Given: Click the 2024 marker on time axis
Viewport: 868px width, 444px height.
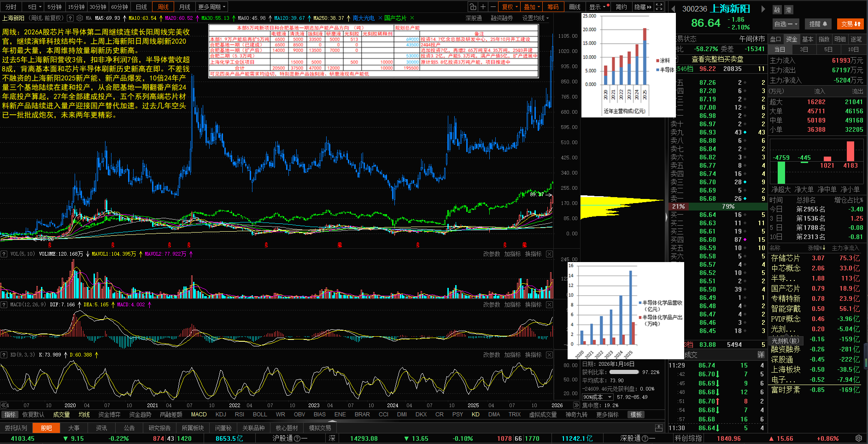Looking at the screenshot, I should (x=393, y=405).
